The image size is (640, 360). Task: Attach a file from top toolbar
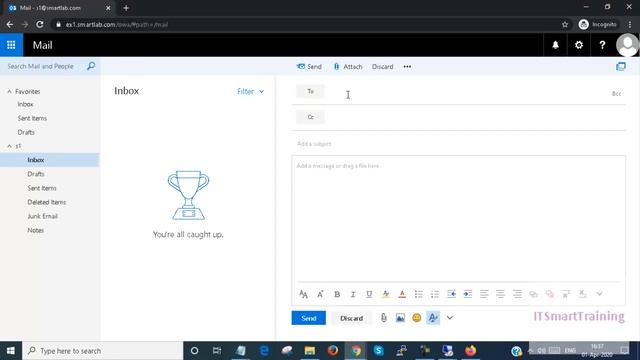(348, 67)
